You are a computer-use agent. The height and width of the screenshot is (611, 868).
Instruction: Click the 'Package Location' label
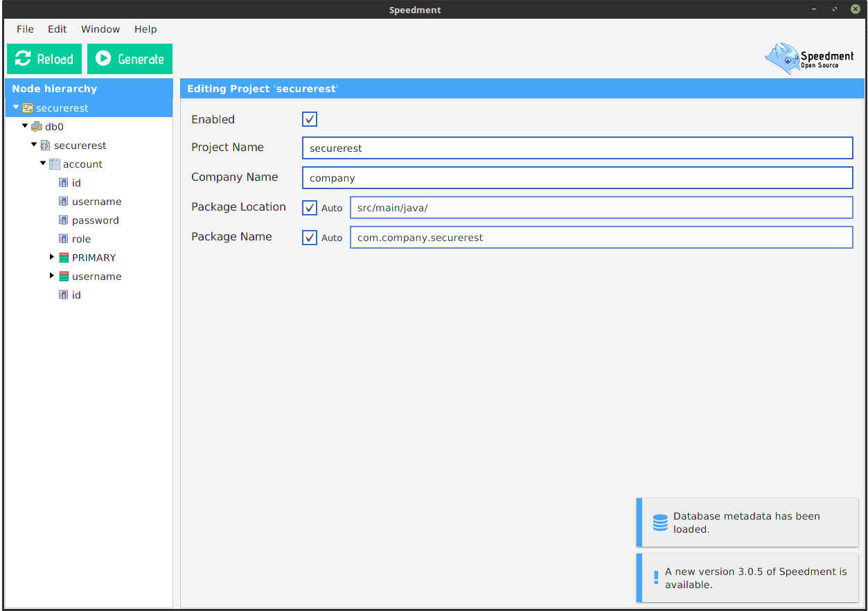pyautogui.click(x=238, y=207)
